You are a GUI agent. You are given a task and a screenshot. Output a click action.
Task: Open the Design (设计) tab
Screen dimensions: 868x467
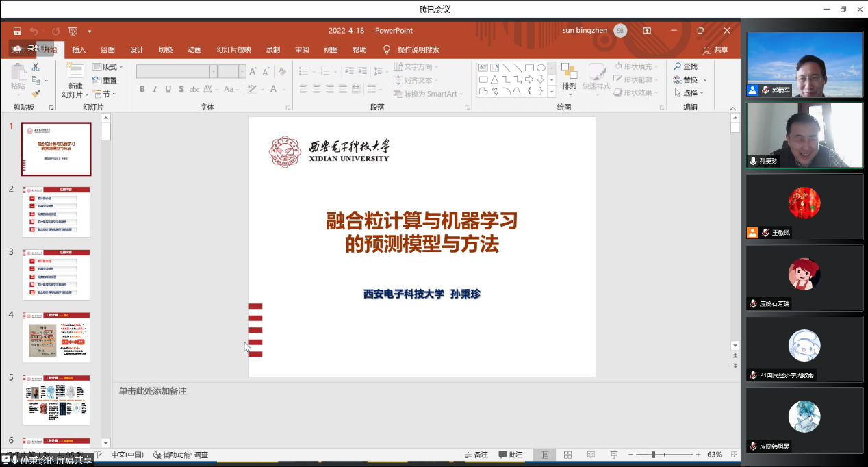[137, 50]
